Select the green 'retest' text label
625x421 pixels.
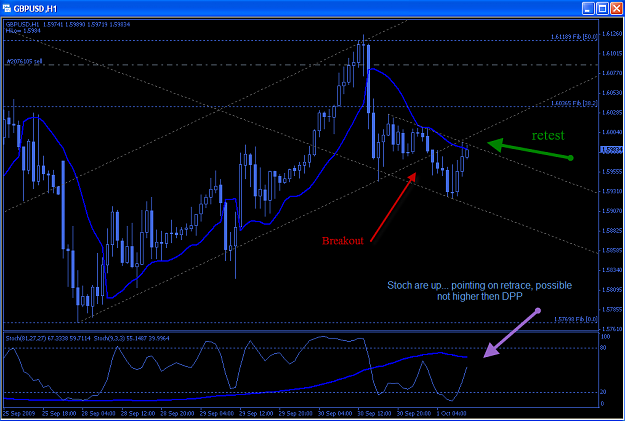click(548, 136)
